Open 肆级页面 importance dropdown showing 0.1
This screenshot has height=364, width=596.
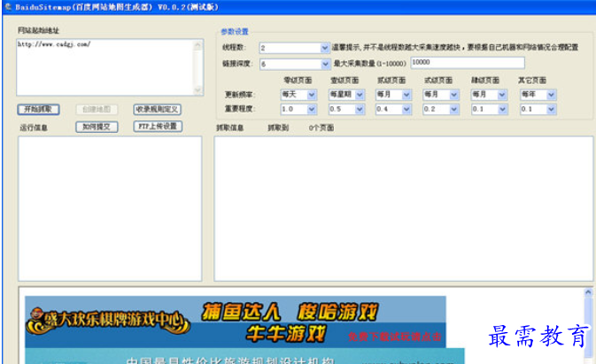pyautogui.click(x=489, y=110)
